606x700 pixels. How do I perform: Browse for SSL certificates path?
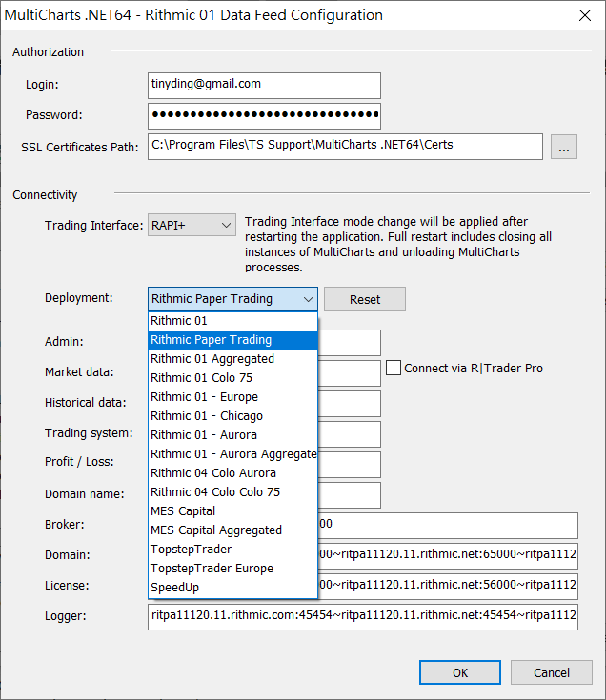pyautogui.click(x=563, y=147)
